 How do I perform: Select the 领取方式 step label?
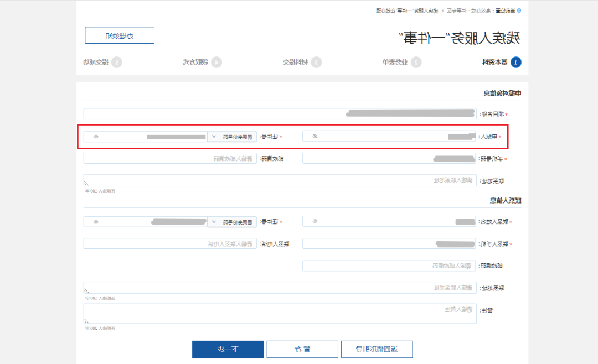click(x=195, y=62)
